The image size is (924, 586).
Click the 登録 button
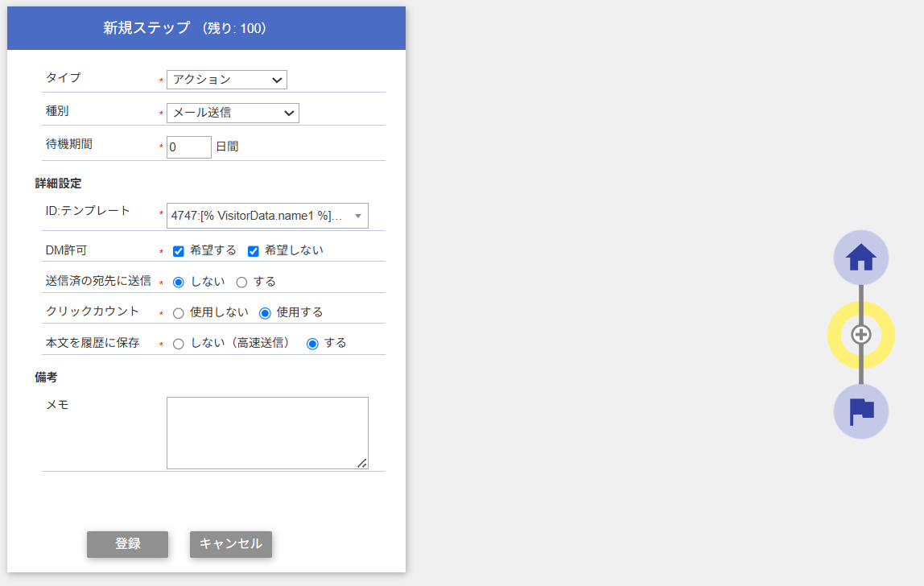pyautogui.click(x=127, y=544)
